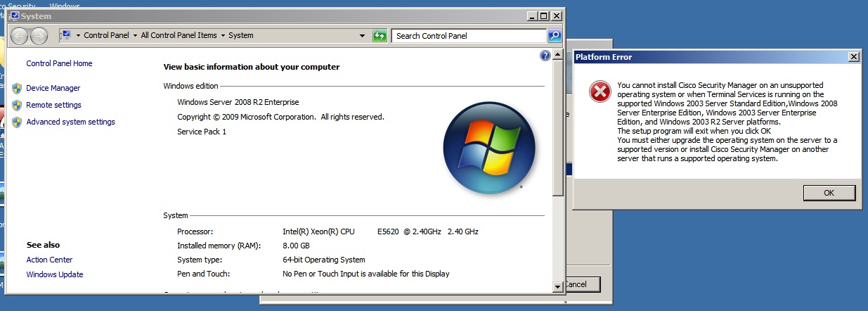Click the vertical scrollbar thumb in System window

click(558, 127)
